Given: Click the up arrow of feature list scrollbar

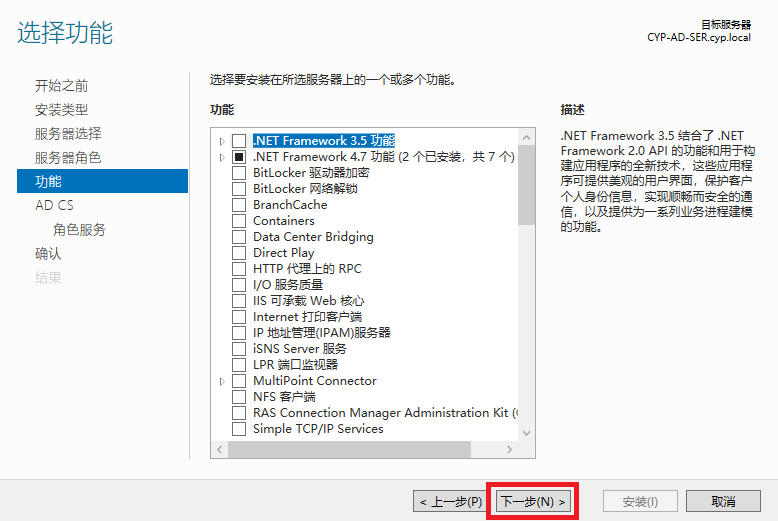Looking at the screenshot, I should coord(526,136).
